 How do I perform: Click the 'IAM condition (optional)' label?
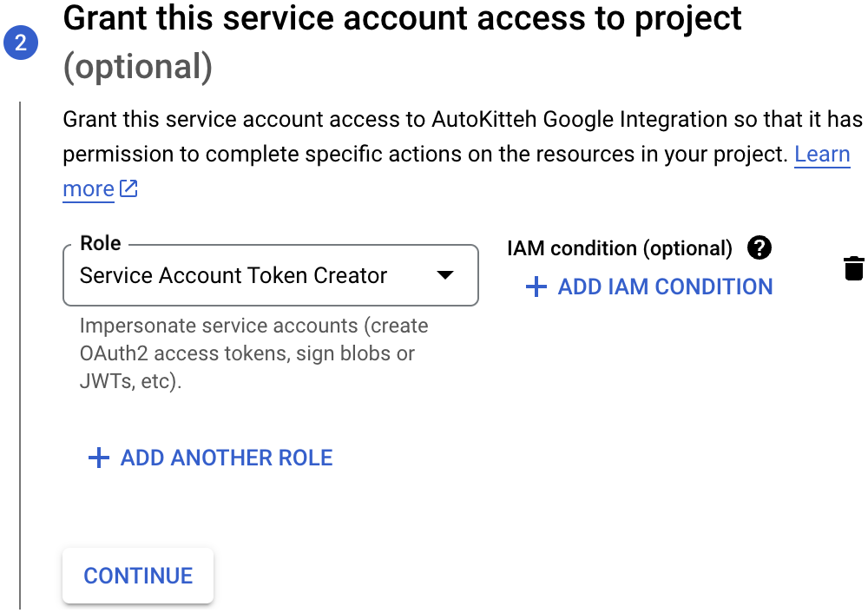point(620,248)
